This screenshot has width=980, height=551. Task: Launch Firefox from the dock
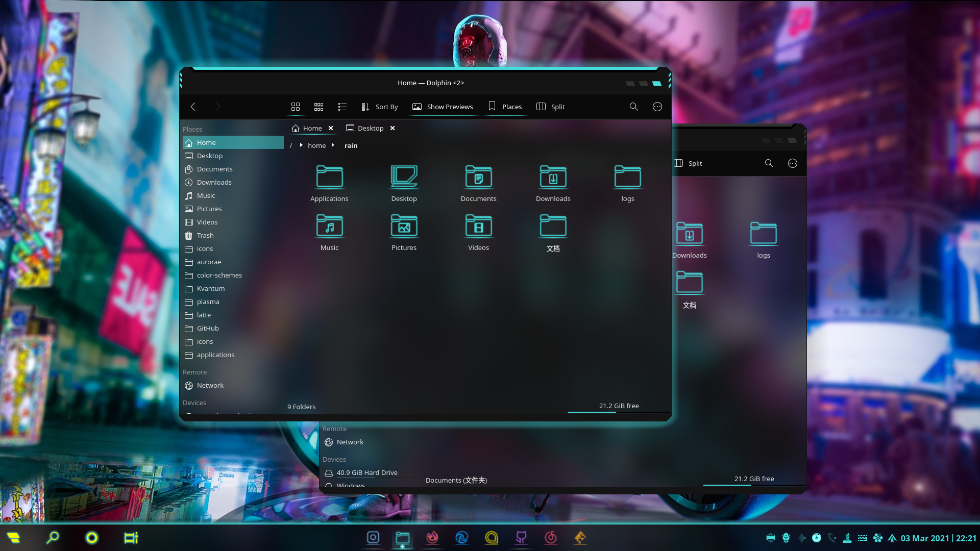click(x=432, y=537)
